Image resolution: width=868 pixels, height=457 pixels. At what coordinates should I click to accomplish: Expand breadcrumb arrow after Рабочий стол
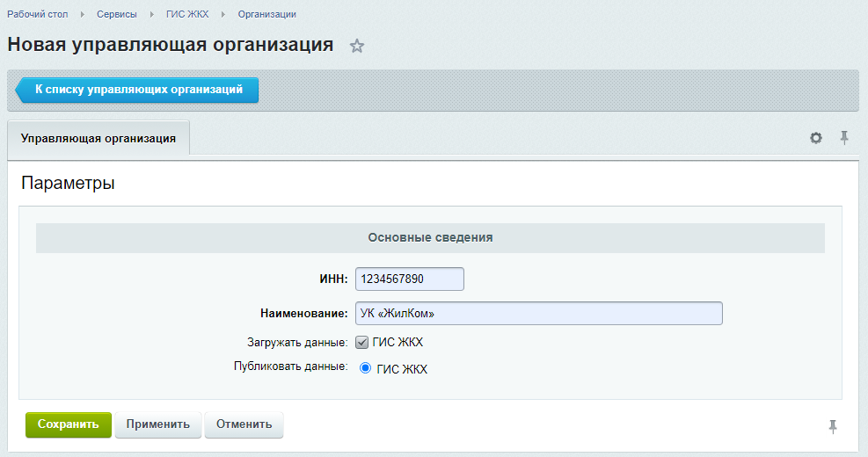83,15
